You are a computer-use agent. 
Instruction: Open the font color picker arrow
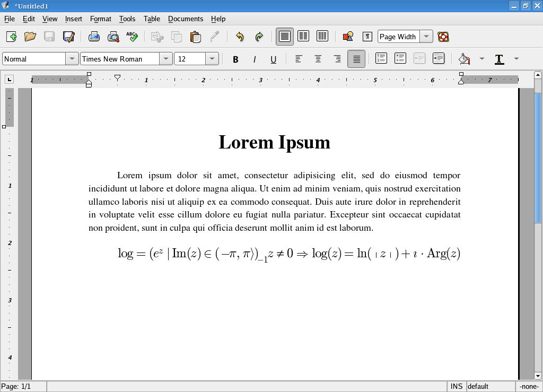(x=516, y=59)
